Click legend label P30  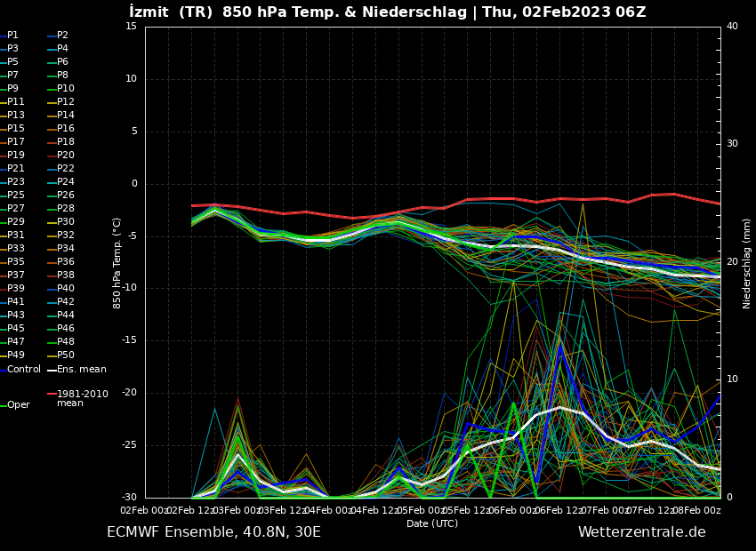[x=66, y=221]
